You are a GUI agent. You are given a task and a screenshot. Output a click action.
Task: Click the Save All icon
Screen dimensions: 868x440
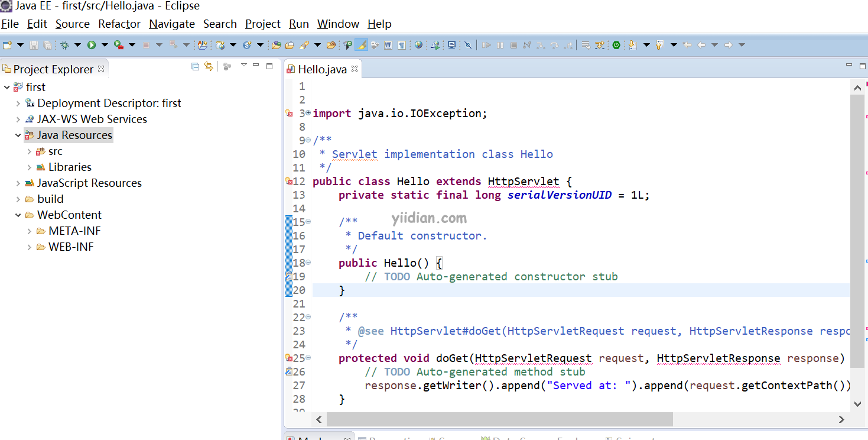[47, 45]
